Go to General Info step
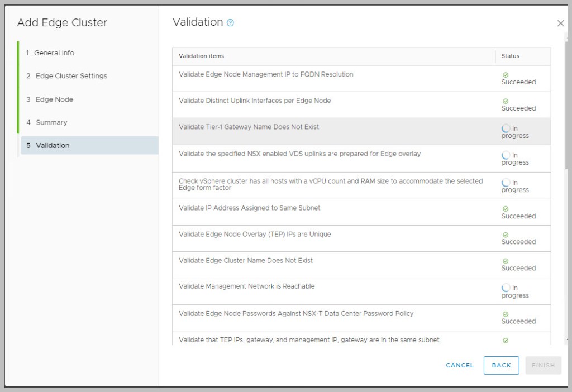 tap(54, 53)
